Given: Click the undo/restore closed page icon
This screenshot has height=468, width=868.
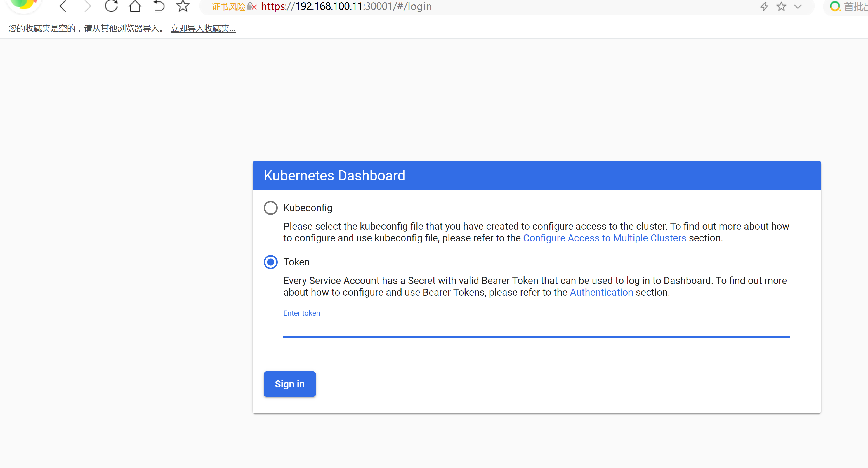Looking at the screenshot, I should pyautogui.click(x=159, y=6).
